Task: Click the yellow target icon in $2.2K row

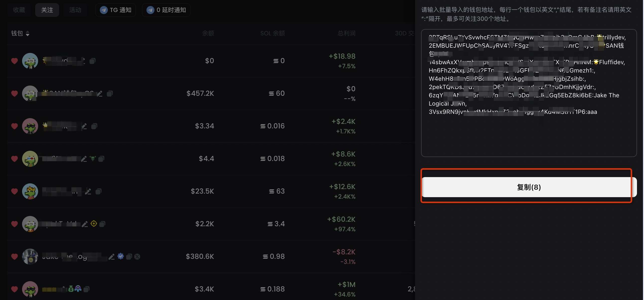Action: click(94, 223)
